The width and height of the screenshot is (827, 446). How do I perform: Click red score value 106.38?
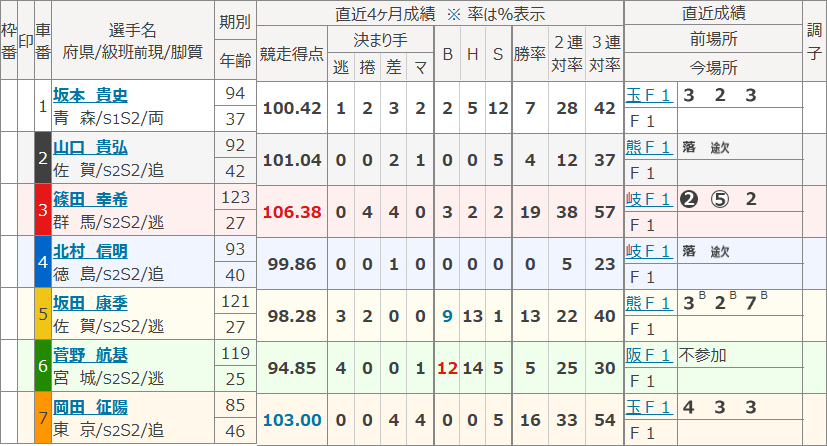(x=292, y=212)
